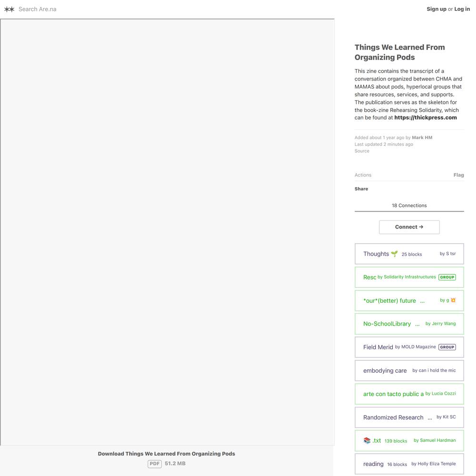The height and width of the screenshot is (476, 476).
Task: Open the reading channel by Holly Eliza Temple
Action: pos(409,464)
